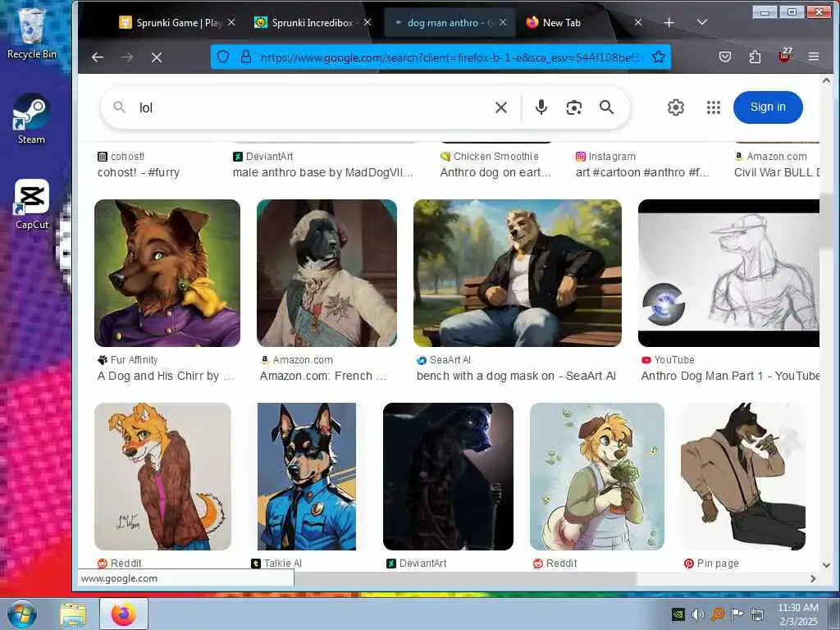
Task: Open the Pocket save icon
Action: 725,57
